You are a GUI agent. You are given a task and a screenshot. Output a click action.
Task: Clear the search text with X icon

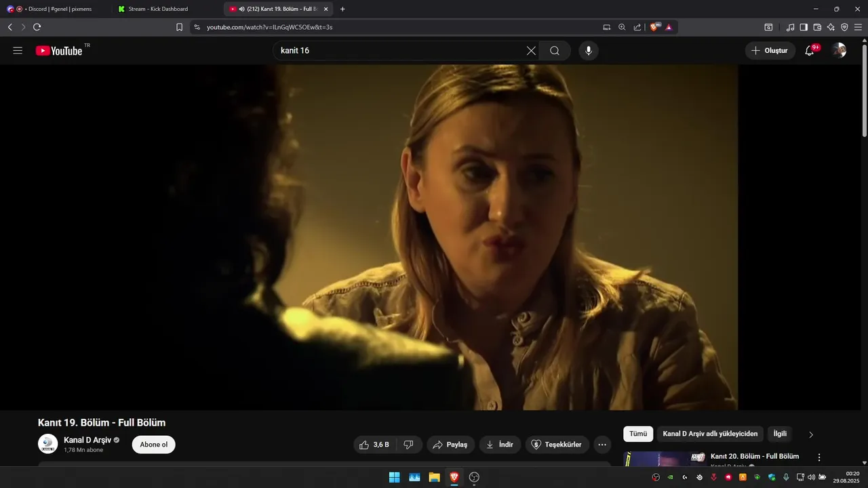531,51
